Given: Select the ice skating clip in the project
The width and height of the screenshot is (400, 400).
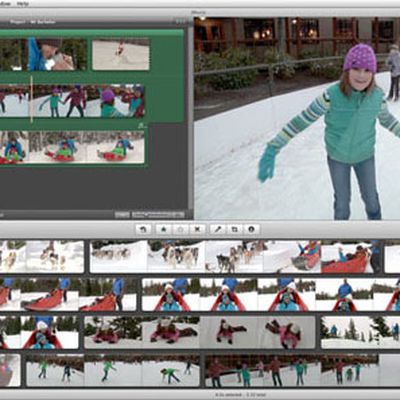Looking at the screenshot, I should pos(72,101).
